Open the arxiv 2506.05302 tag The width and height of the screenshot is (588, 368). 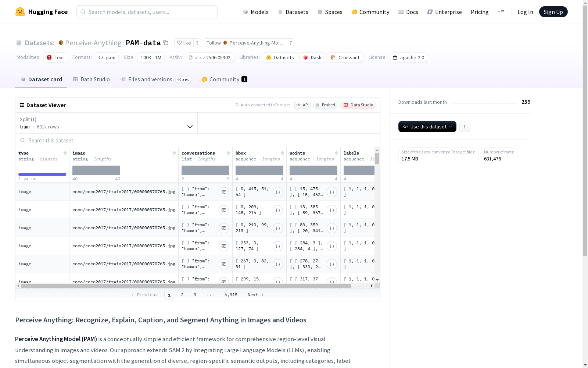pyautogui.click(x=209, y=57)
